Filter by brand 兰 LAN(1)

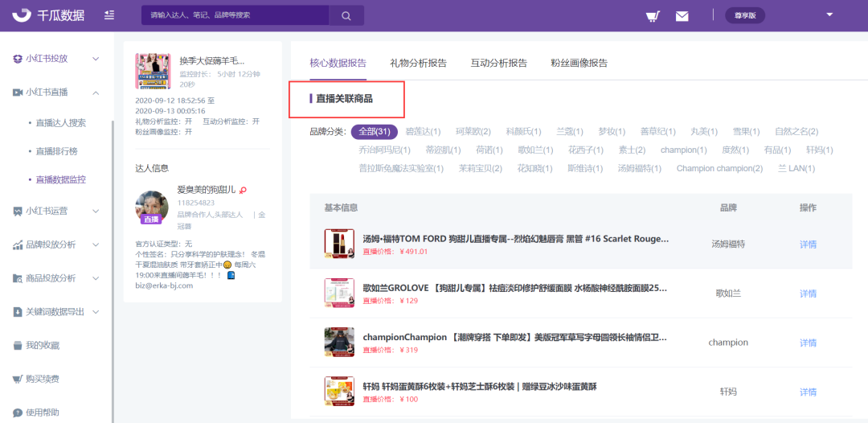pyautogui.click(x=796, y=168)
